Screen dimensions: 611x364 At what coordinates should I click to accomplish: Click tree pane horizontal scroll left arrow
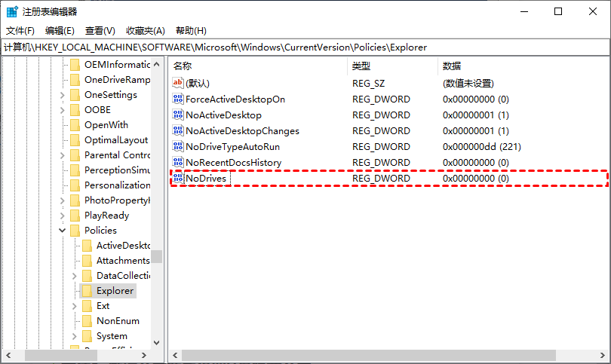point(8,355)
